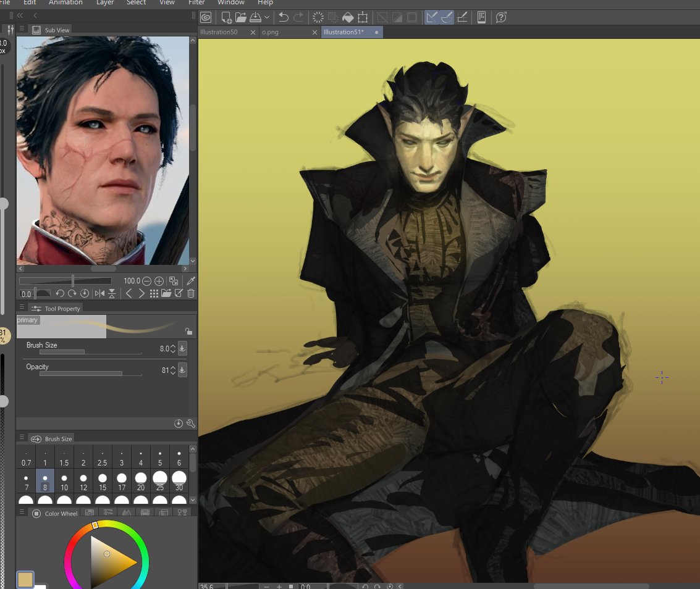Show previous Sub View image
This screenshot has height=589, width=700.
(129, 294)
